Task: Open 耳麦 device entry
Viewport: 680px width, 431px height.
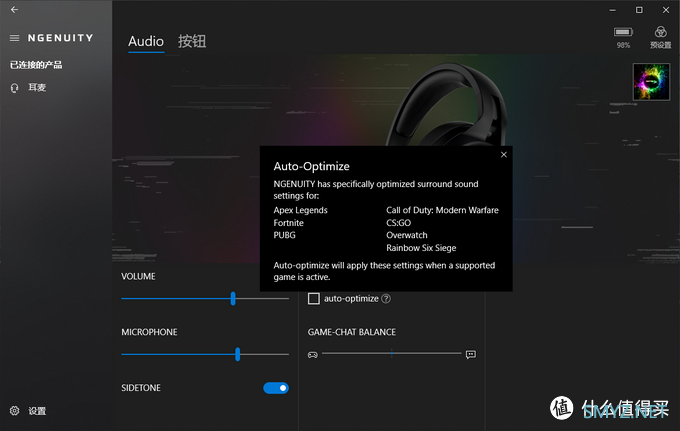Action: [37, 88]
